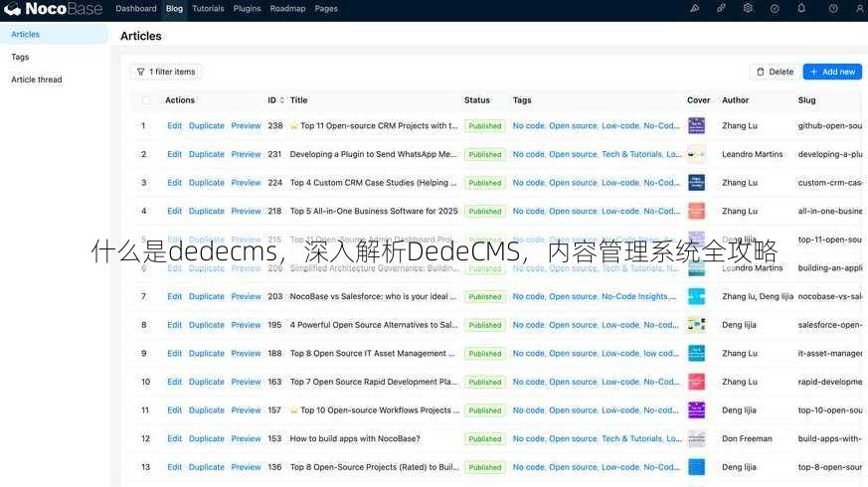Click the Tags column header
Viewport: 868px width, 487px height.
[x=522, y=100]
